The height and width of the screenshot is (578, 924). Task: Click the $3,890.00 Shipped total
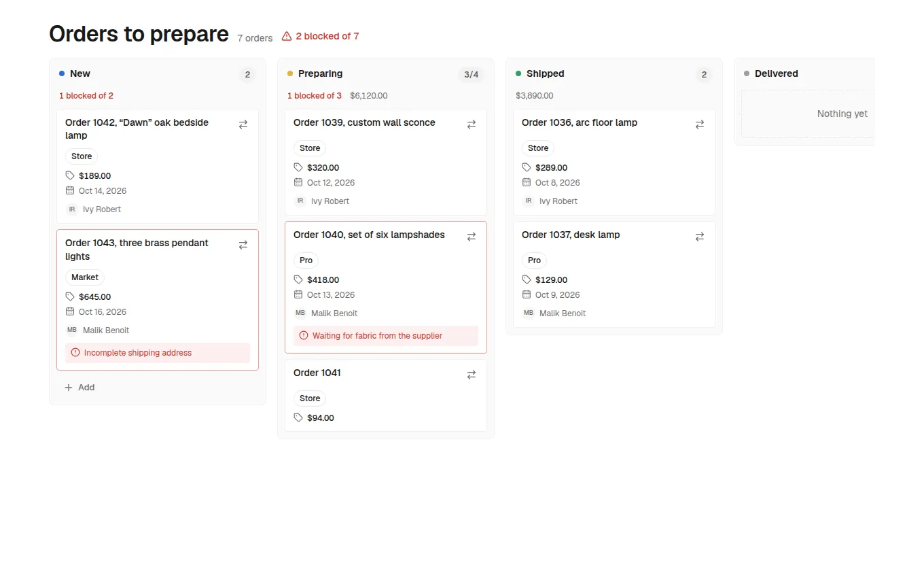click(535, 96)
